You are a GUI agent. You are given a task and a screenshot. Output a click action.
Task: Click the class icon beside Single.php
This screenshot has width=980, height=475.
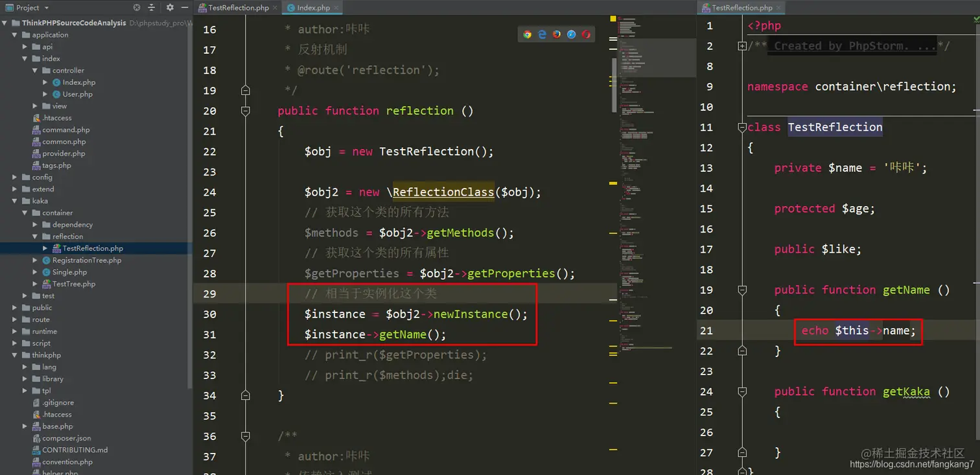tap(47, 272)
